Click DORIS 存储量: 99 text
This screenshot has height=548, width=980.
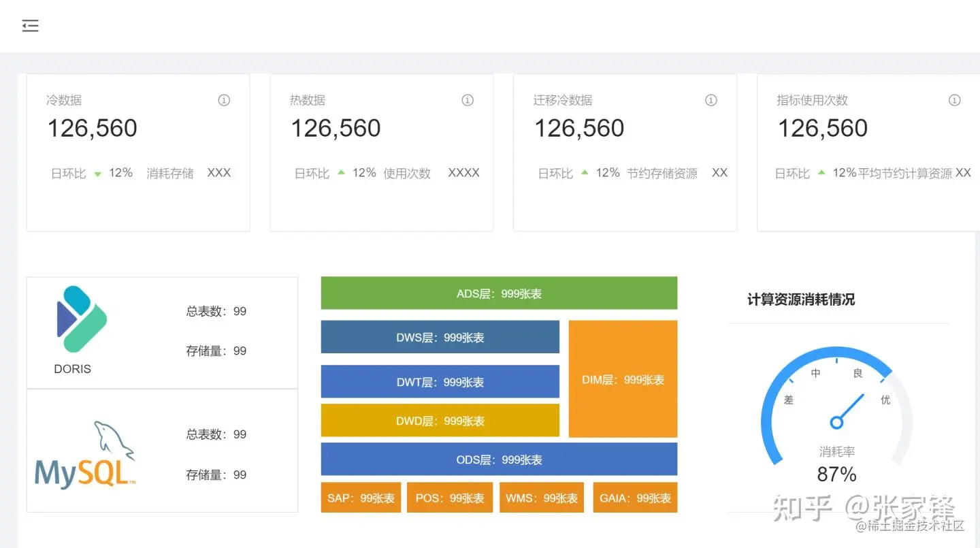coord(216,351)
